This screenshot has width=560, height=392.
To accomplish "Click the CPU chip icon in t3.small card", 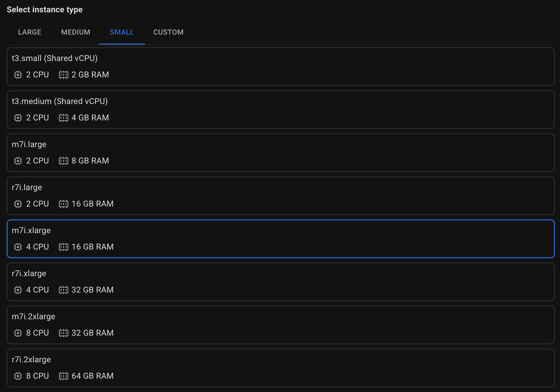I will click(x=18, y=75).
